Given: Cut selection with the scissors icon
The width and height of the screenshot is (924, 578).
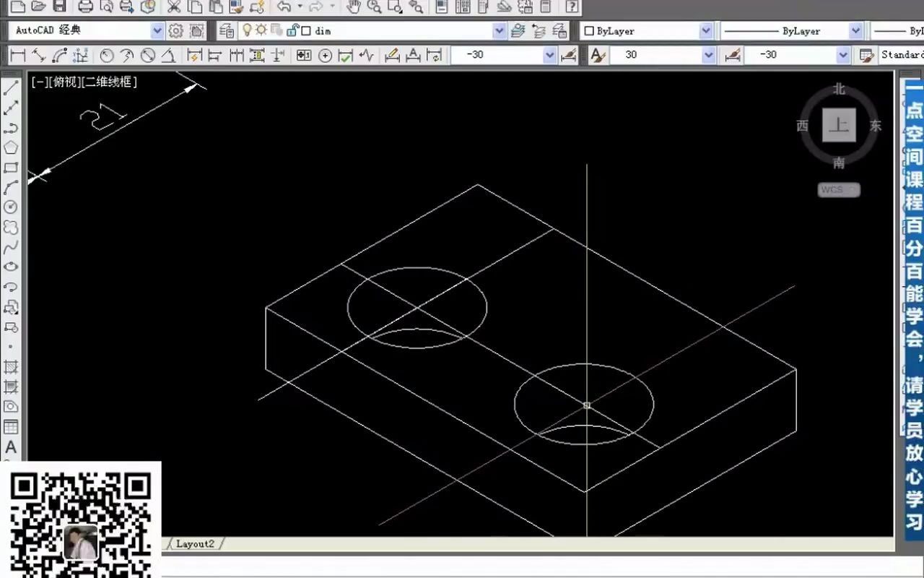Looking at the screenshot, I should point(174,7).
